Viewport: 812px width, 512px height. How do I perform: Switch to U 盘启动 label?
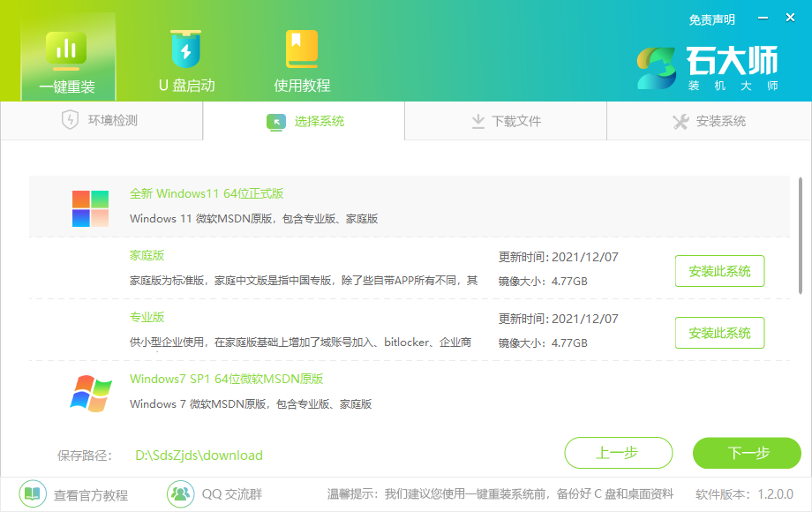click(186, 86)
